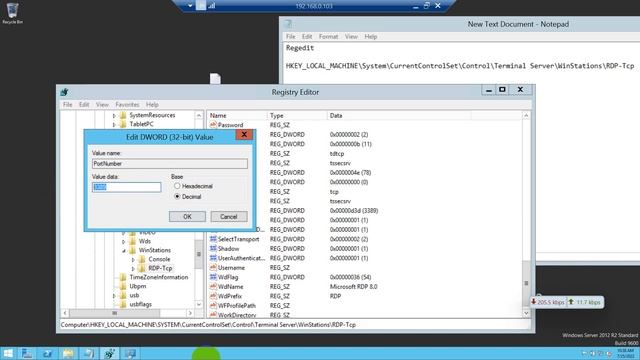Viewport: 640px width, 360px height.
Task: Select the WFProfilePath value icon
Action: click(213, 305)
